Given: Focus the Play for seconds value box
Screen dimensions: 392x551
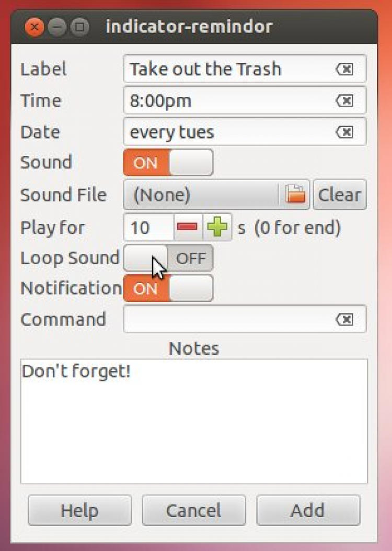Looking at the screenshot, I should 147,228.
